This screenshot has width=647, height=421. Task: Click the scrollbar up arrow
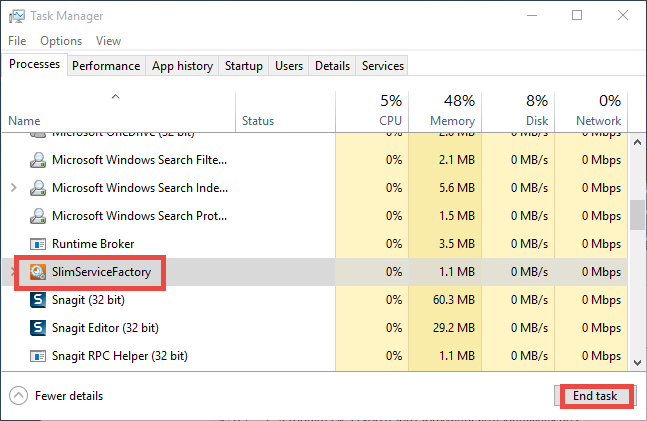point(638,142)
